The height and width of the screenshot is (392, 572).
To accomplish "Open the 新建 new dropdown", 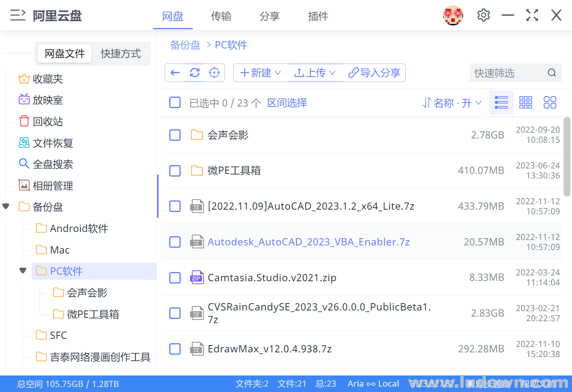I will pyautogui.click(x=261, y=73).
